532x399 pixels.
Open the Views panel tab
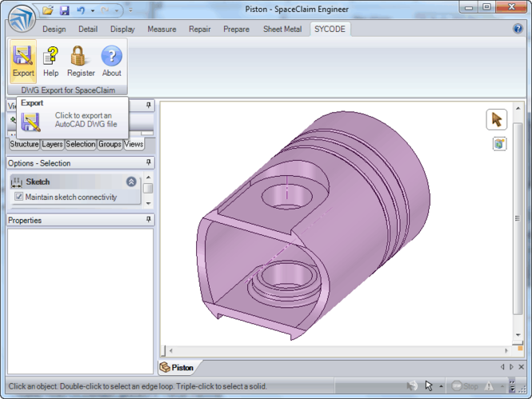click(x=134, y=144)
